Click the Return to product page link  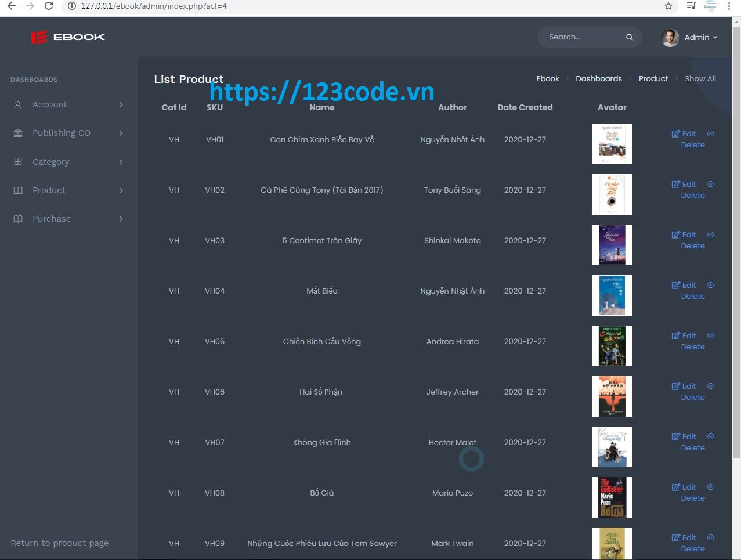pyautogui.click(x=59, y=543)
